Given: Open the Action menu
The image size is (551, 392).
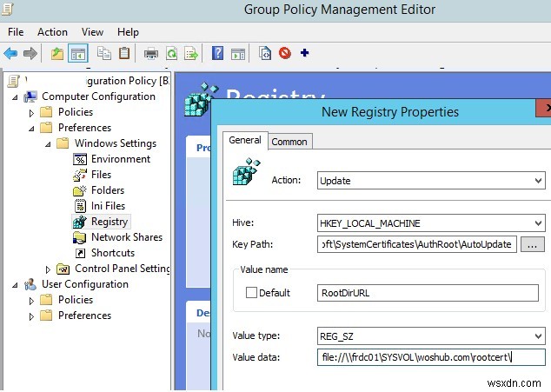Looking at the screenshot, I should click(x=52, y=32).
